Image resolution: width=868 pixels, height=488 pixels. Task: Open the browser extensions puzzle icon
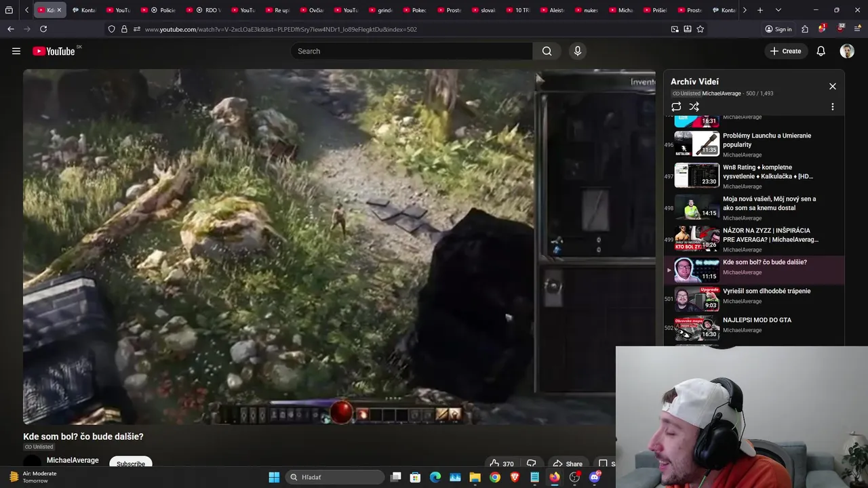[805, 29]
